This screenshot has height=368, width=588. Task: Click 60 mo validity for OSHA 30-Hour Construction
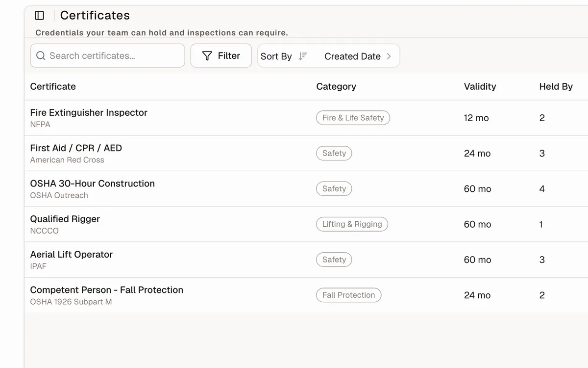click(477, 189)
